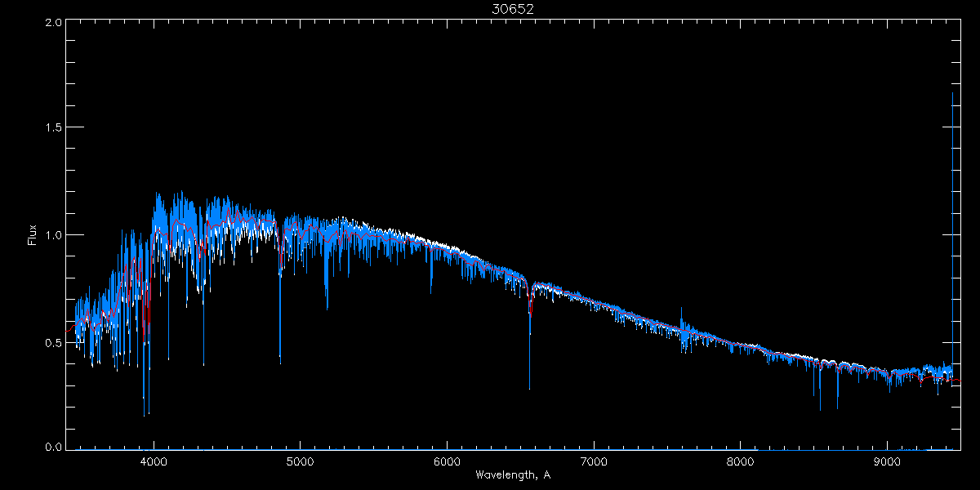
Task: Click the 1.0 y-axis tick label
Action: [x=53, y=235]
